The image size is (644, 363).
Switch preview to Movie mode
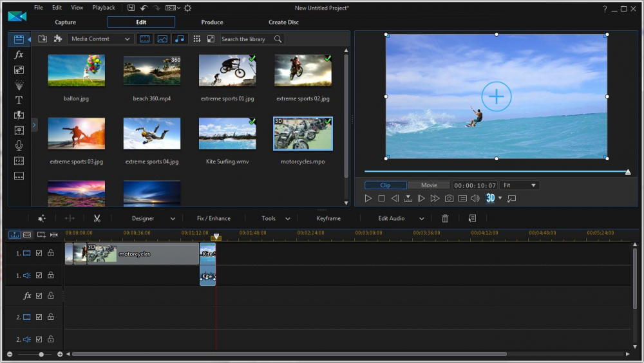pos(429,185)
